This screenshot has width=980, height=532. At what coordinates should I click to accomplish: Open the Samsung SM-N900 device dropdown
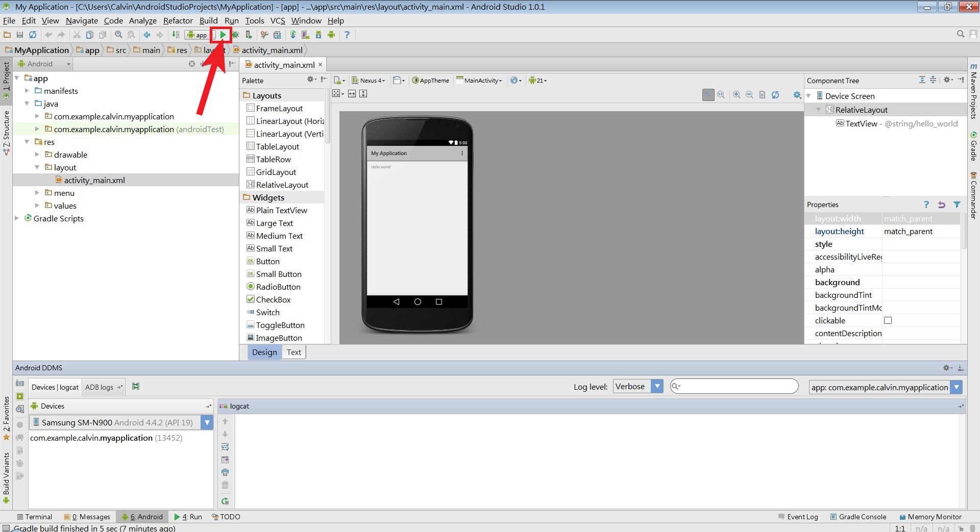click(121, 422)
